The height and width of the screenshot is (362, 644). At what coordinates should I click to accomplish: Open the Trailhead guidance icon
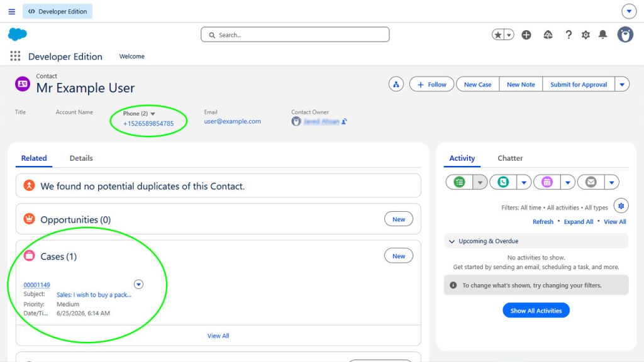[x=548, y=35]
